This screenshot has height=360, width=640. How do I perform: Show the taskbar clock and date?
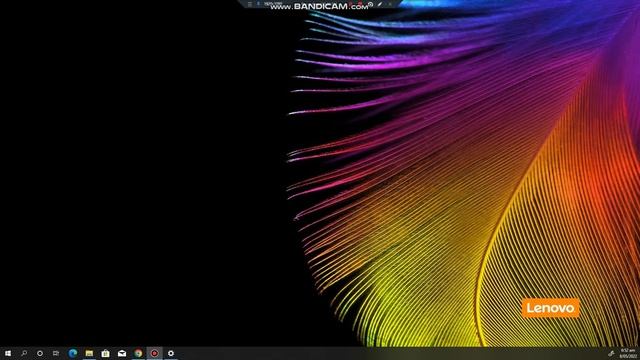(x=628, y=353)
